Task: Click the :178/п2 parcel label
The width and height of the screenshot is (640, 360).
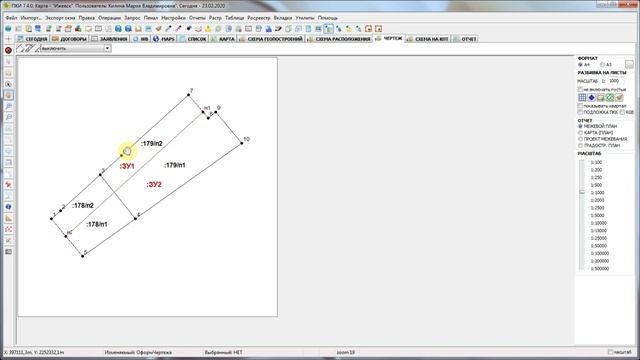Action: point(83,205)
